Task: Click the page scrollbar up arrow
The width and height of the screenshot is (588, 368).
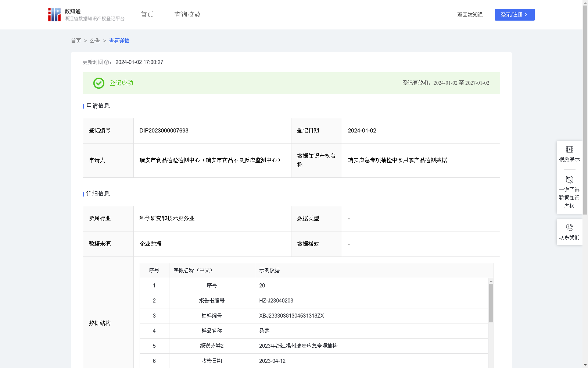Action: pos(585,3)
